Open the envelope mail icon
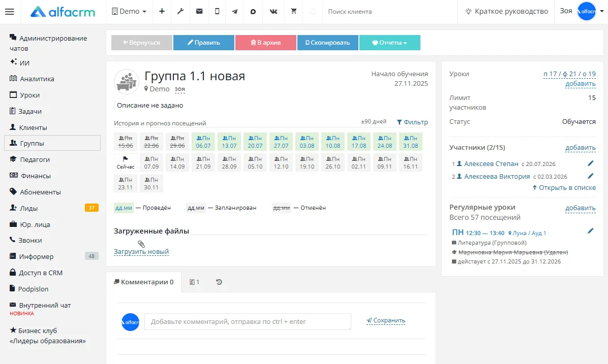 199,11
